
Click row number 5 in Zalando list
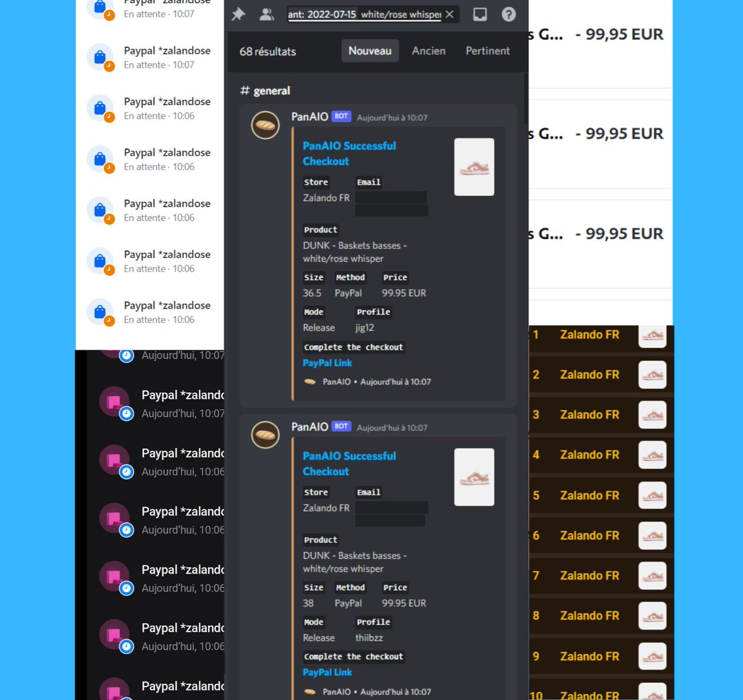[536, 495]
